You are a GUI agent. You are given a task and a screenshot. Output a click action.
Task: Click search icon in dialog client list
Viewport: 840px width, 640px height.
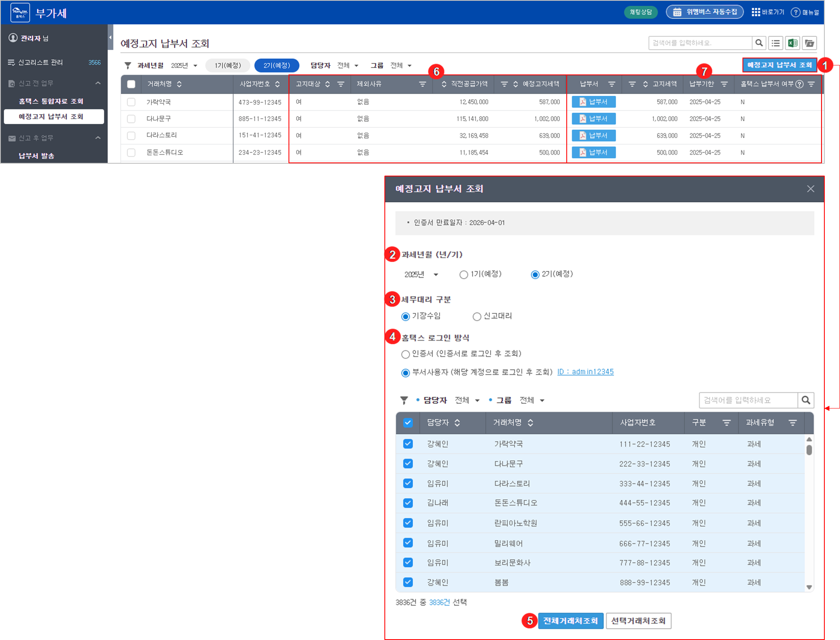(x=805, y=400)
